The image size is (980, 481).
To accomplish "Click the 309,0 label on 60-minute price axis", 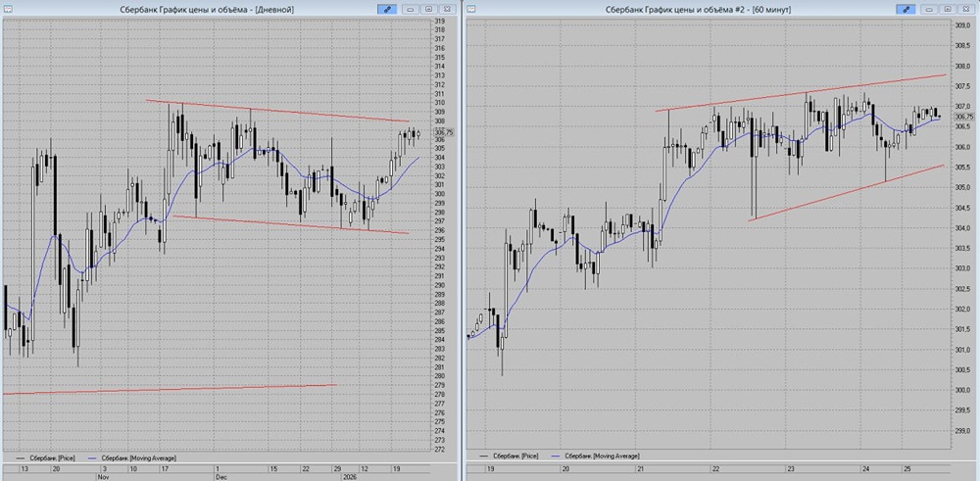I will tap(961, 25).
